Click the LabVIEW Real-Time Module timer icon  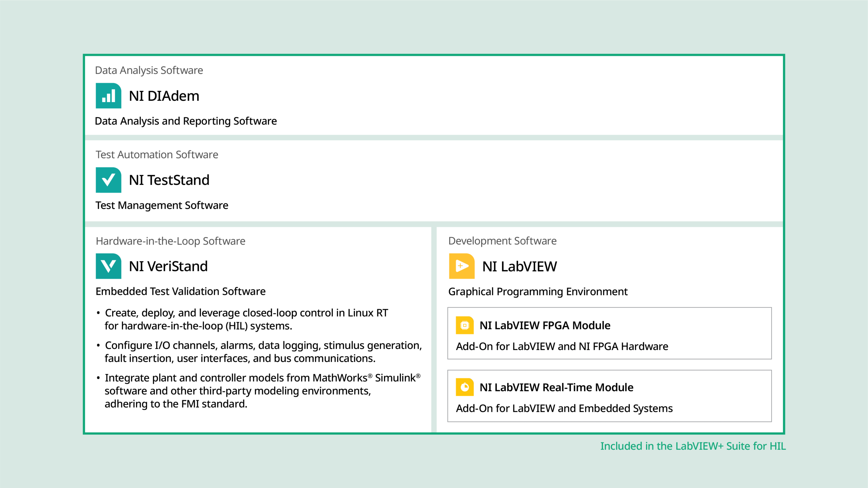coord(465,387)
